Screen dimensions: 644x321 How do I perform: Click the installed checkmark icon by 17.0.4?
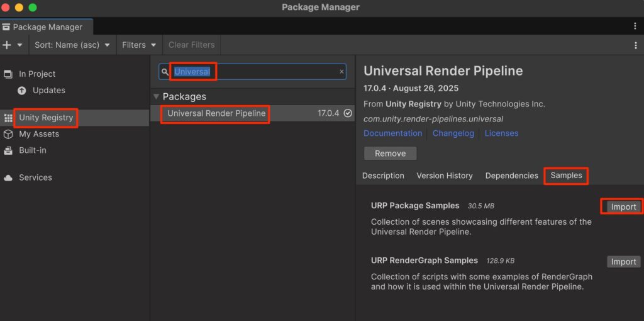tap(348, 113)
